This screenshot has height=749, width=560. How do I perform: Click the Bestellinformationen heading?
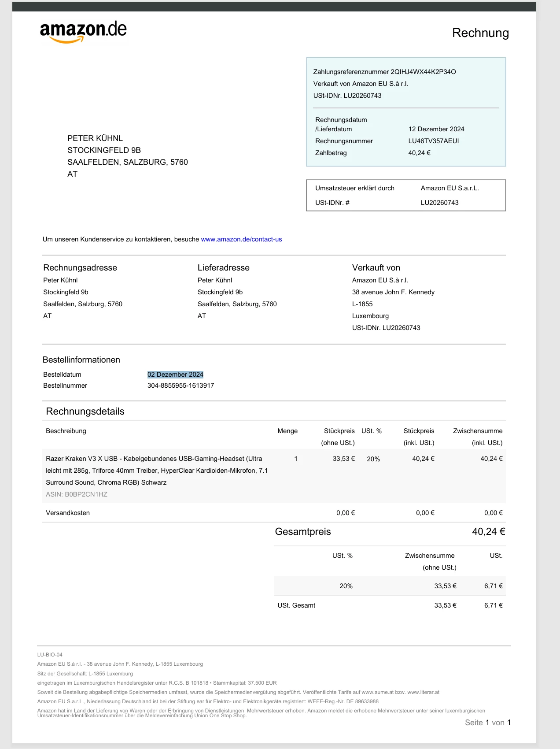pos(81,360)
